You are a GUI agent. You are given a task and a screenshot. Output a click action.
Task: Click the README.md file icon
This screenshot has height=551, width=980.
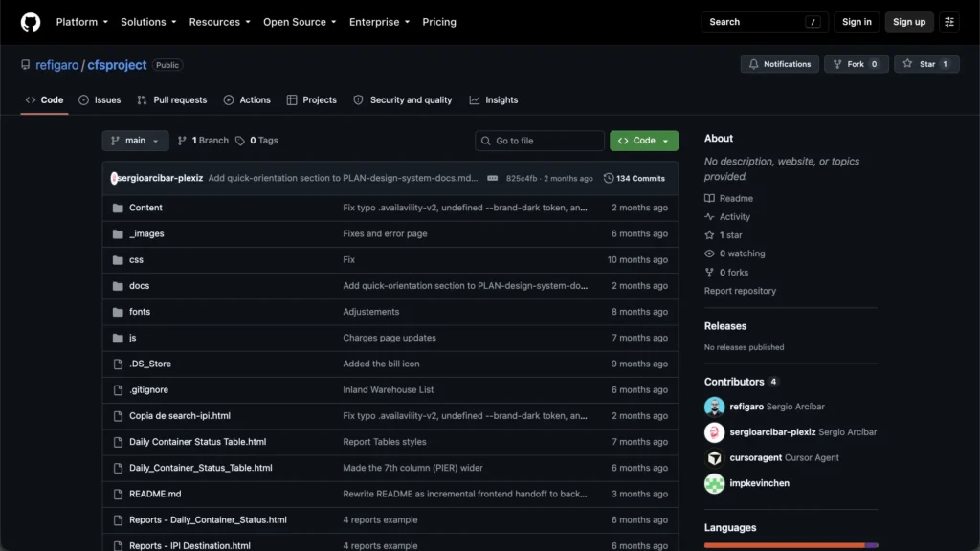click(x=118, y=495)
